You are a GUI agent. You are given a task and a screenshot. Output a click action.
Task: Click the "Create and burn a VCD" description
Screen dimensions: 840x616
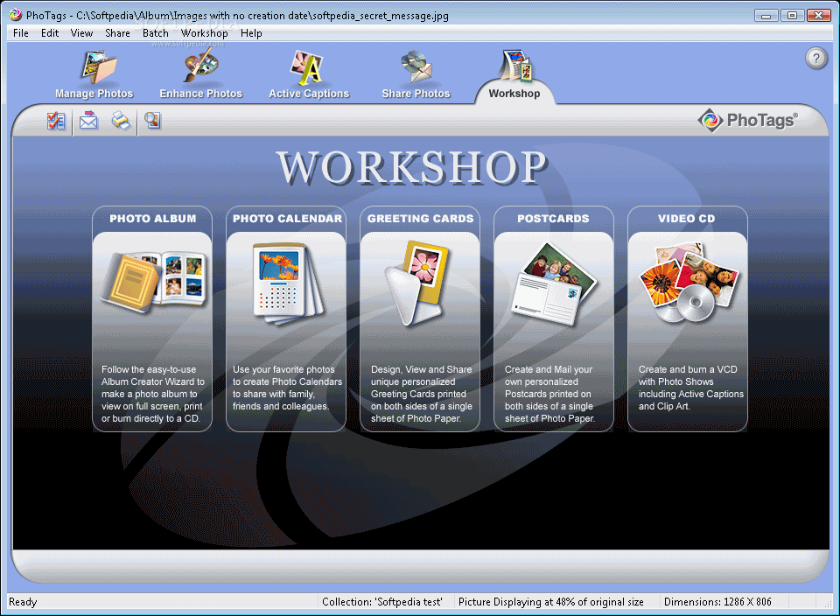pos(691,388)
